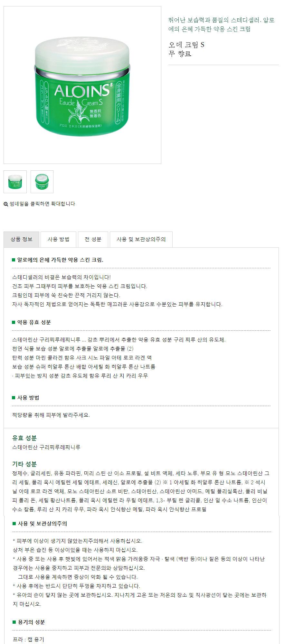Click the 무 향료 label under the title
The width and height of the screenshot is (284, 644).
point(180,54)
